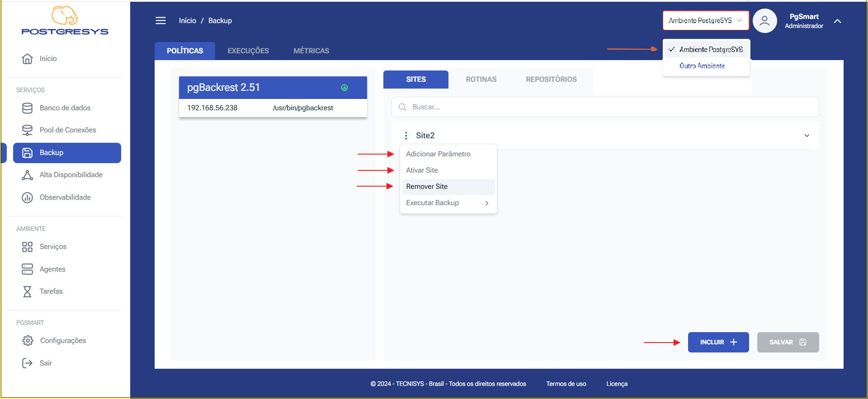Image resolution: width=868 pixels, height=399 pixels.
Task: Collapse the PgSmart user menu chevron
Action: 837,21
